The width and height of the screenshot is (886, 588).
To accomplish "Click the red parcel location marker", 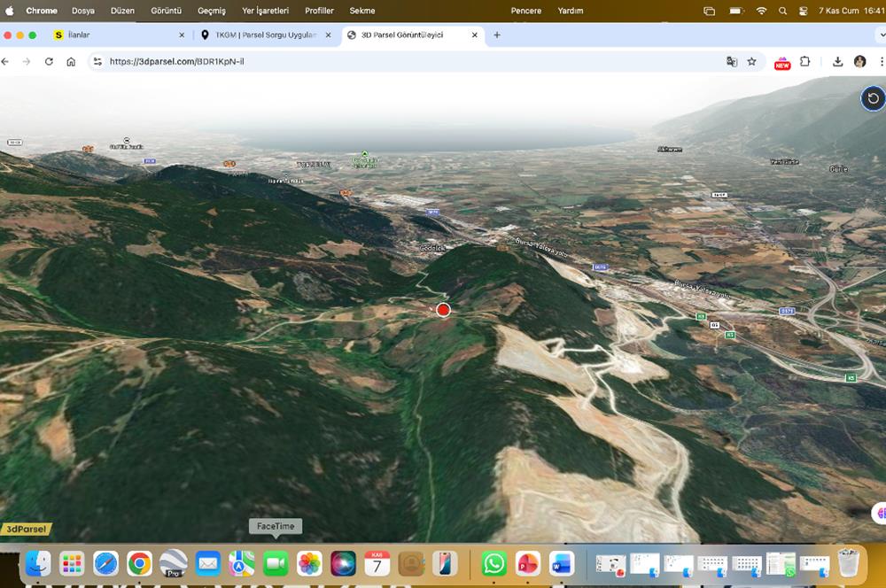I will point(443,309).
